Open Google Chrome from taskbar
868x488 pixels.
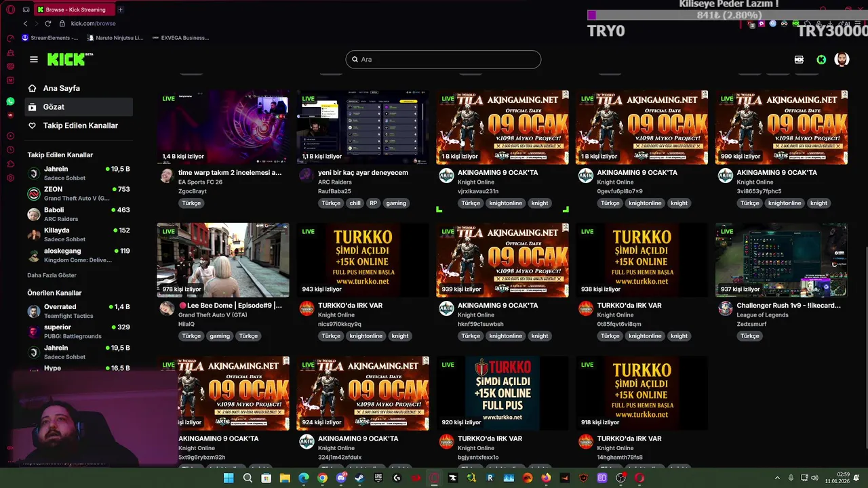pos(322,478)
